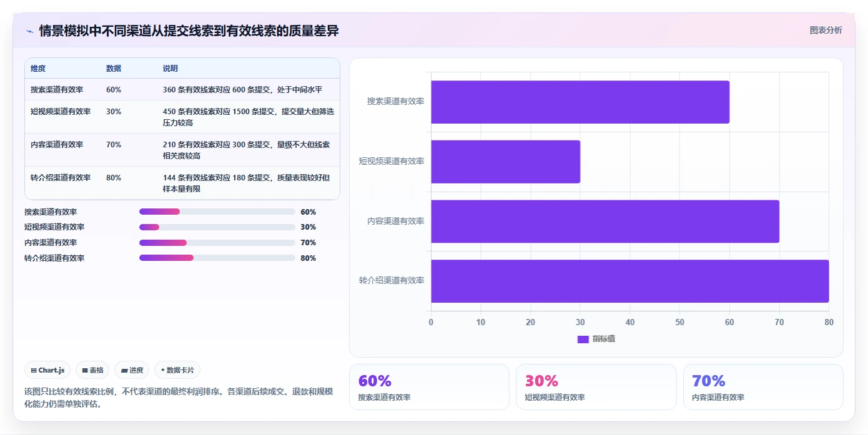Click the 搜索渠道有效率 chart axis label

[396, 101]
